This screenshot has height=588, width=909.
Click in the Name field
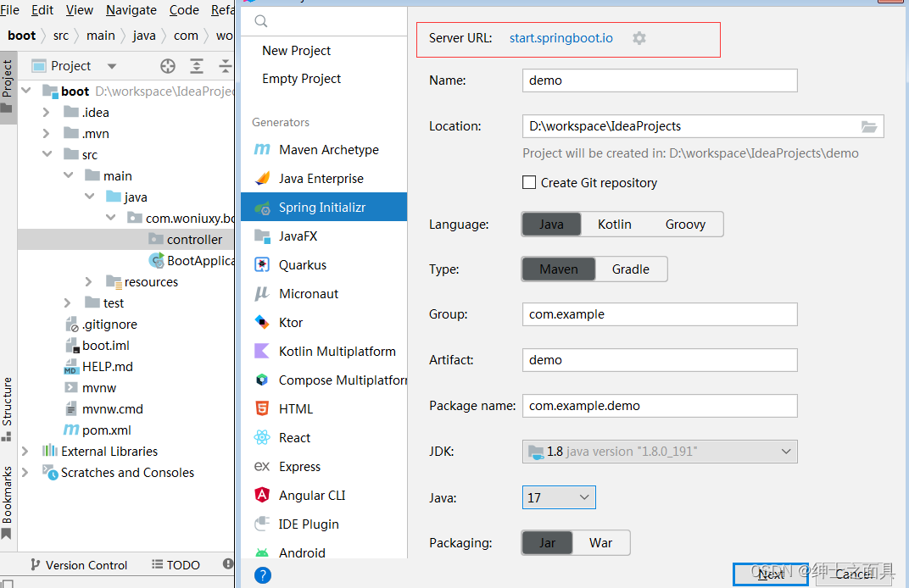click(660, 80)
